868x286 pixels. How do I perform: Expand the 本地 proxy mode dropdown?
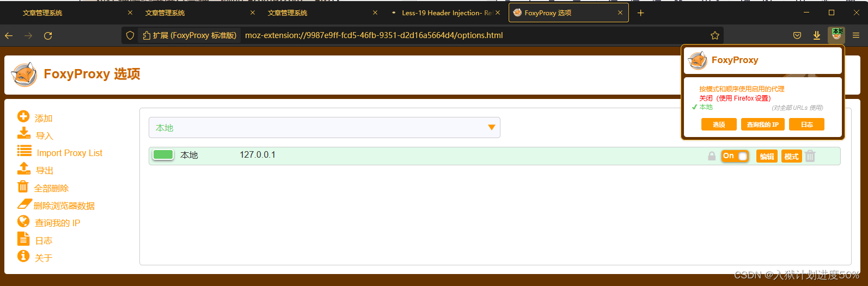pyautogui.click(x=325, y=128)
